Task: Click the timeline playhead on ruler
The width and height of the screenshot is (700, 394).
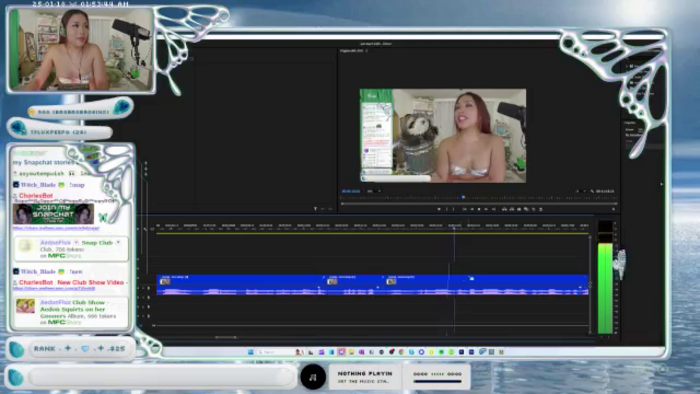Action: [x=454, y=228]
